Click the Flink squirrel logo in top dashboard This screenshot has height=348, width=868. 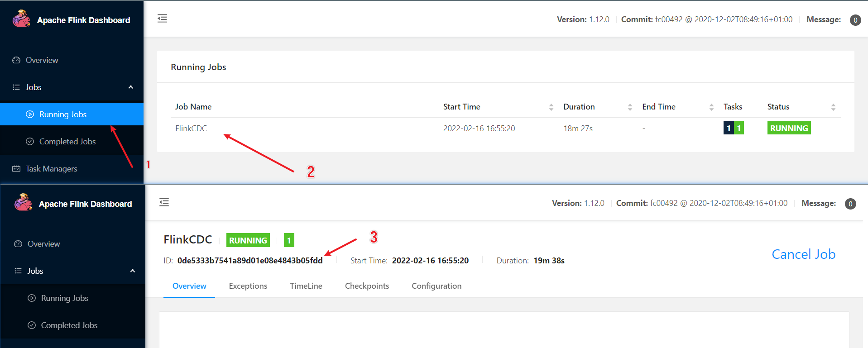[x=21, y=19]
